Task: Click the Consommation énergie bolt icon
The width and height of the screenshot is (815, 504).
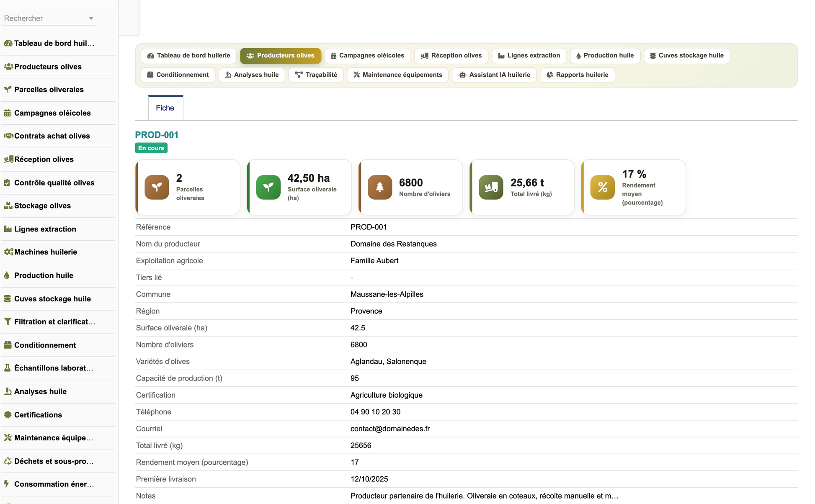Action: point(7,484)
